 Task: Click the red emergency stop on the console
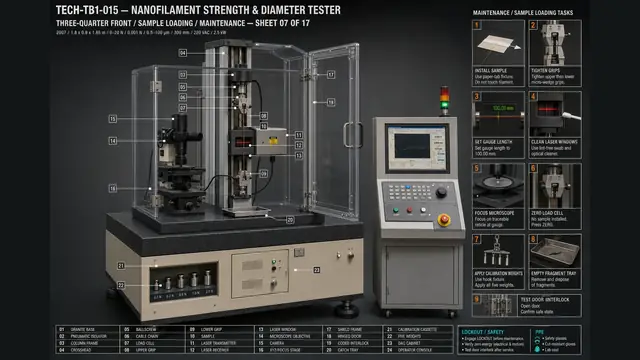click(444, 220)
